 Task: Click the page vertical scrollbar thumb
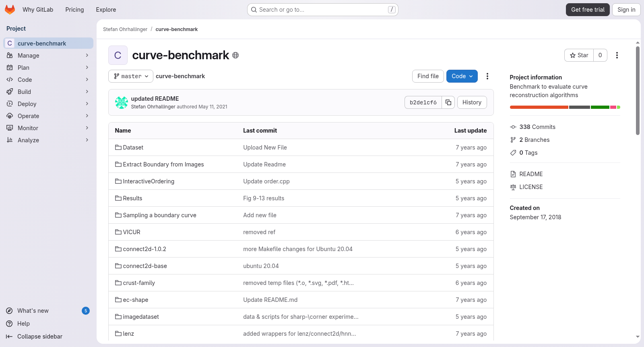[x=638, y=91]
